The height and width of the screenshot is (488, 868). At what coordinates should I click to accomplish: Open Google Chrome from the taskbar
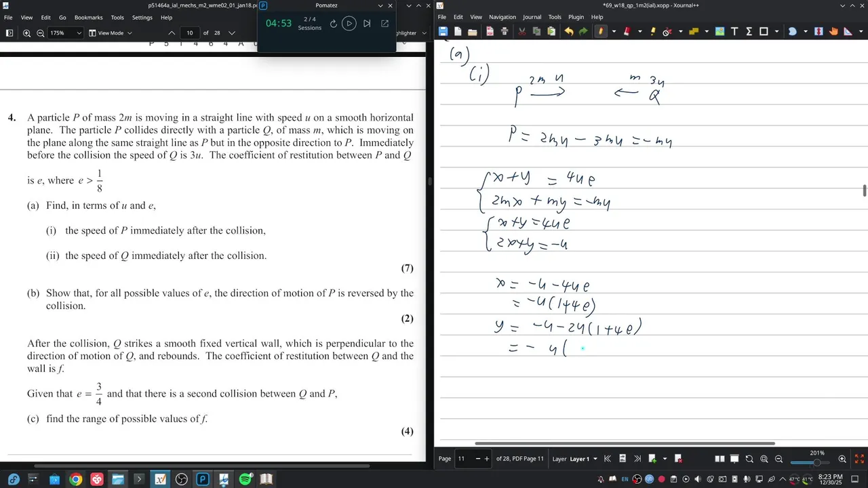pyautogui.click(x=75, y=479)
